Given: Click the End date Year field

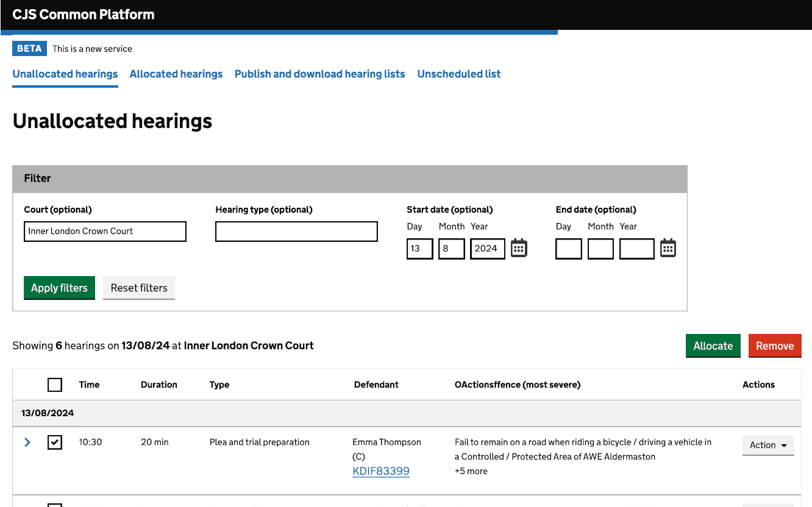Looking at the screenshot, I should click(x=637, y=249).
